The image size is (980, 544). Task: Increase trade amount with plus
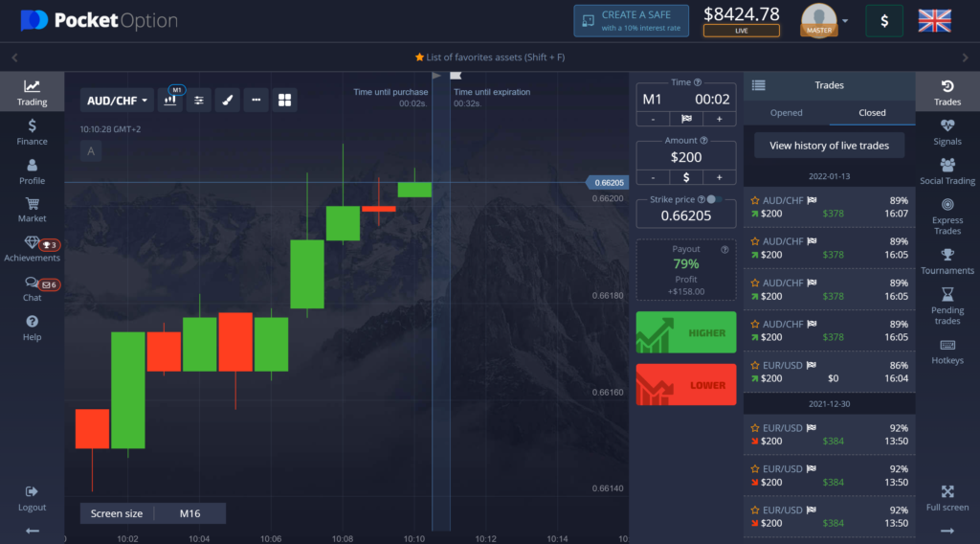[x=720, y=177]
